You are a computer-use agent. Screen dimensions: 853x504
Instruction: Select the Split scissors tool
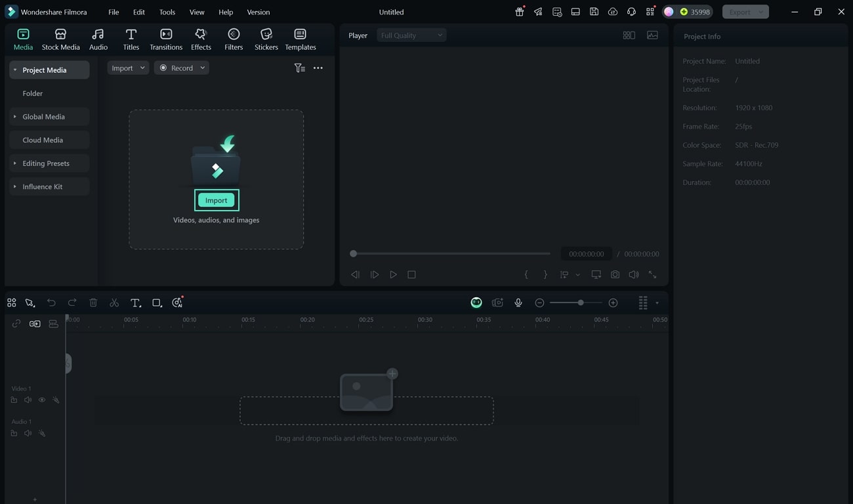(x=114, y=303)
